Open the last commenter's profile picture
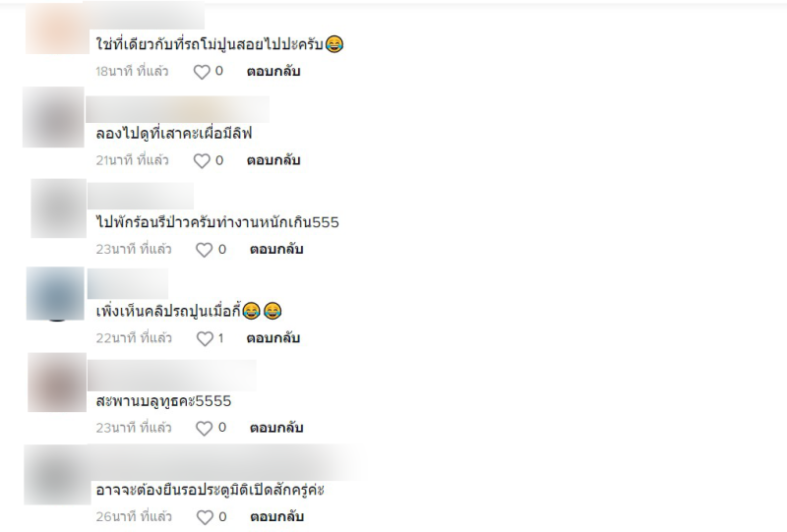This screenshot has height=532, width=787. click(x=56, y=474)
